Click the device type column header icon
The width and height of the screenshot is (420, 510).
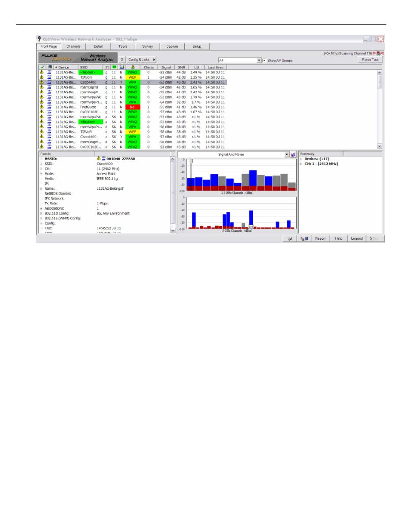[50, 67]
